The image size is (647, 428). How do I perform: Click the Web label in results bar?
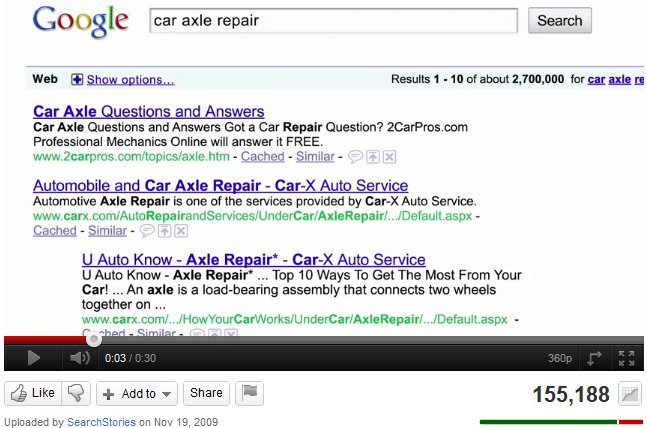point(45,79)
